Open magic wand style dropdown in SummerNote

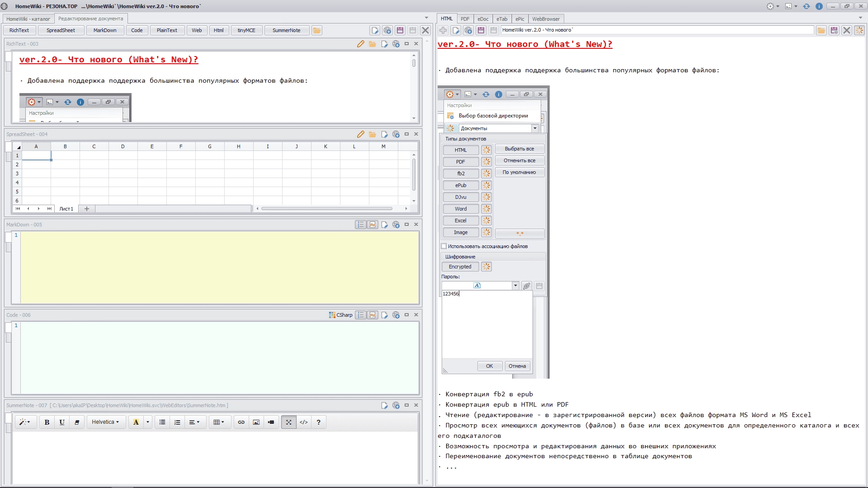[25, 422]
